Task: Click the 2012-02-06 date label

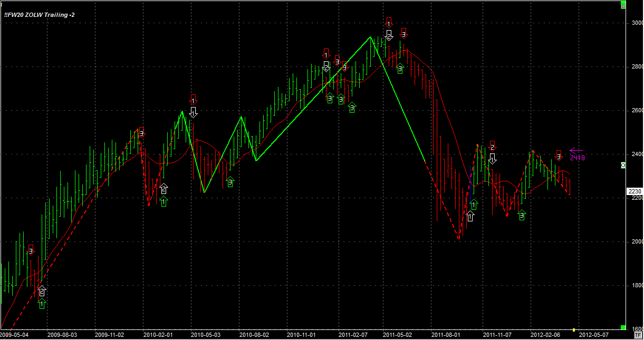Action: coord(544,335)
